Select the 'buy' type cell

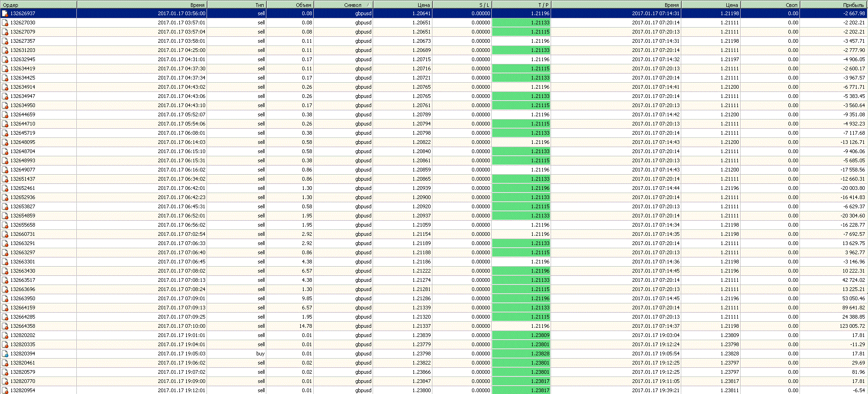pyautogui.click(x=260, y=354)
